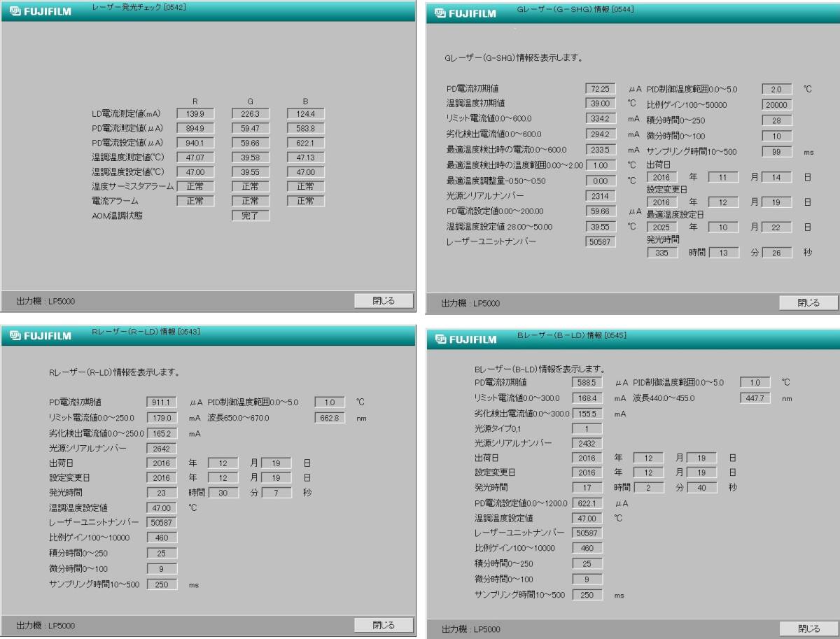The height and width of the screenshot is (639, 840).
Task: Close the Rレーザー情報 [0543] window with 閉じる
Action: (x=383, y=625)
